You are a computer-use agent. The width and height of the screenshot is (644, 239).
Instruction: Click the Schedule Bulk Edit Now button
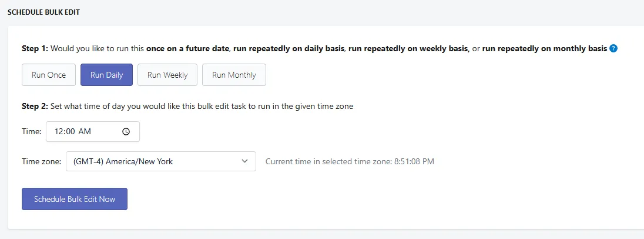click(75, 199)
